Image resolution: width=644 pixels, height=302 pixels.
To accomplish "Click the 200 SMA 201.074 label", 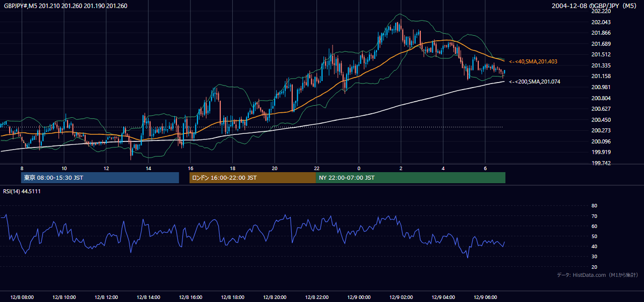I will [x=535, y=82].
